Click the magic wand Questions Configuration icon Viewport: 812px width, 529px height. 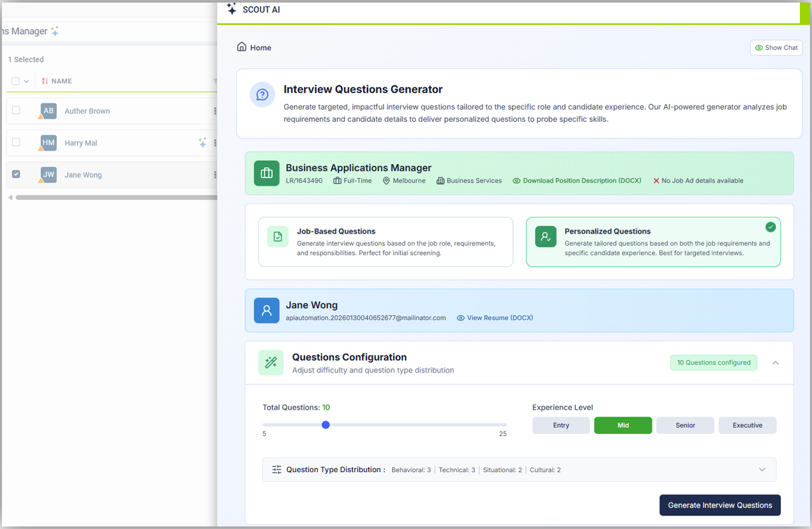(271, 362)
